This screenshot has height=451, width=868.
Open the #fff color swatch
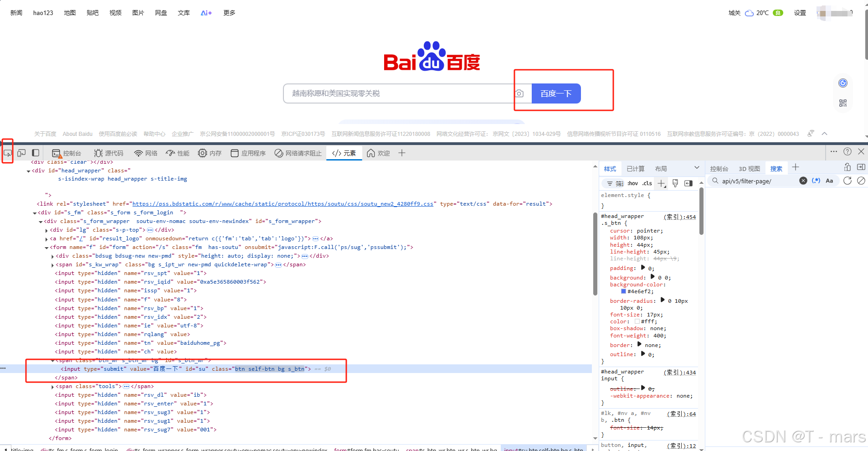pos(637,321)
